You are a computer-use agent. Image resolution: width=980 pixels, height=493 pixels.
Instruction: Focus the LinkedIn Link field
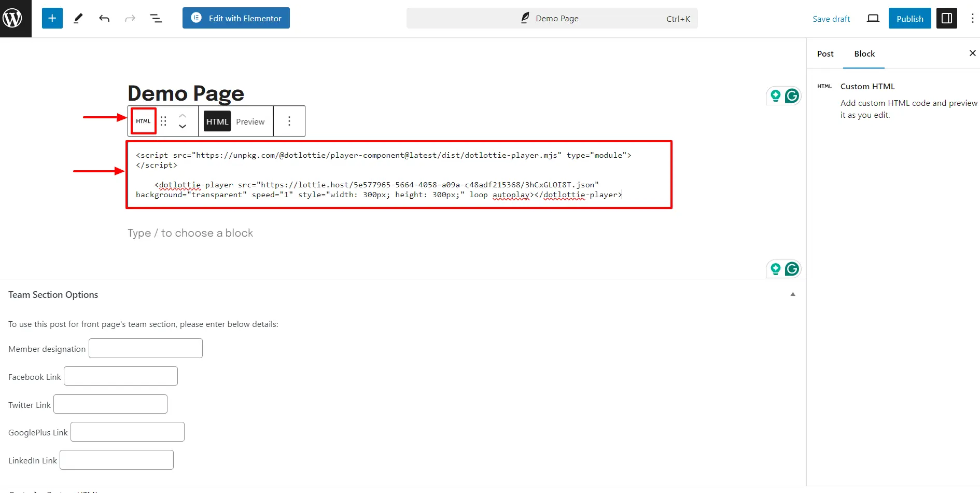tap(117, 460)
